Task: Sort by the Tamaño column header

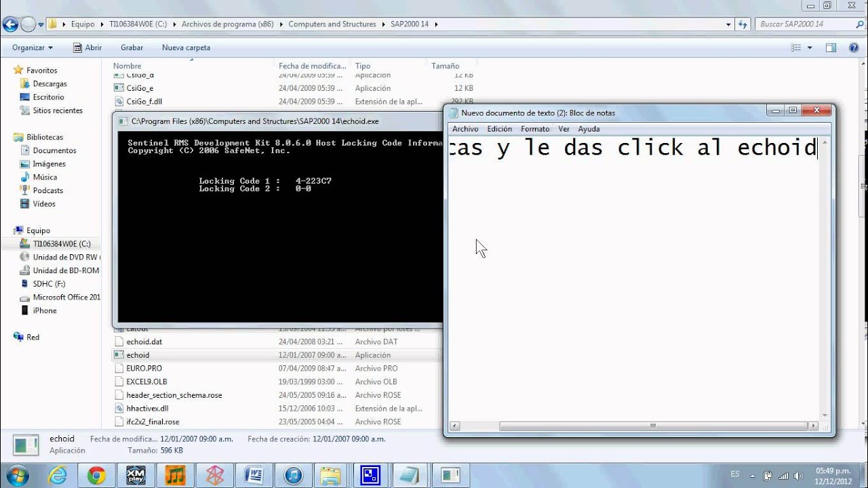Action: (x=446, y=66)
